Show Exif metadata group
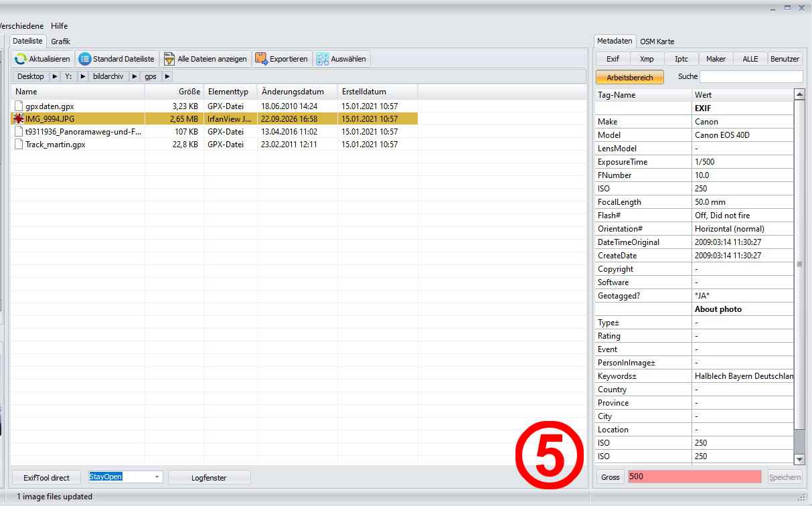The height and width of the screenshot is (506, 812). 613,59
